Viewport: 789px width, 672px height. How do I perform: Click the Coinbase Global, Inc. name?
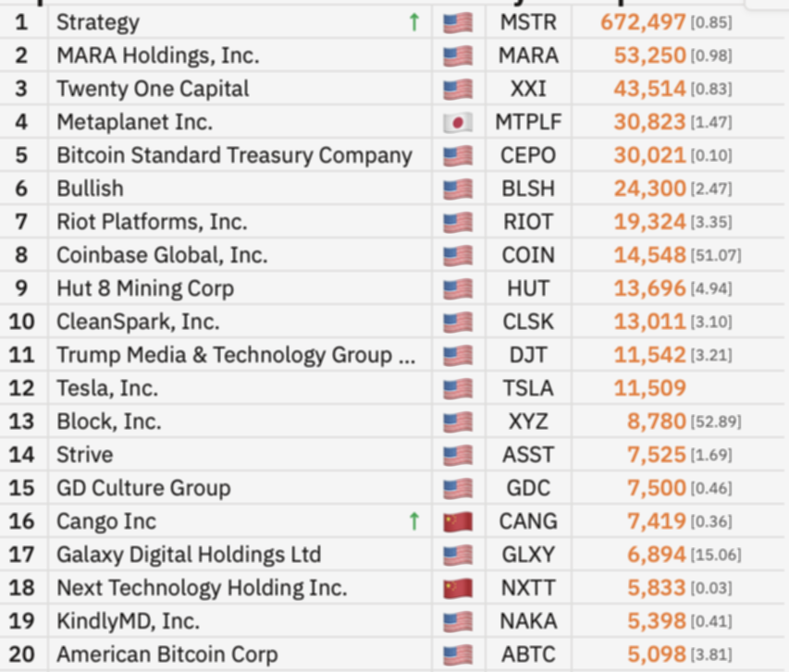click(162, 255)
